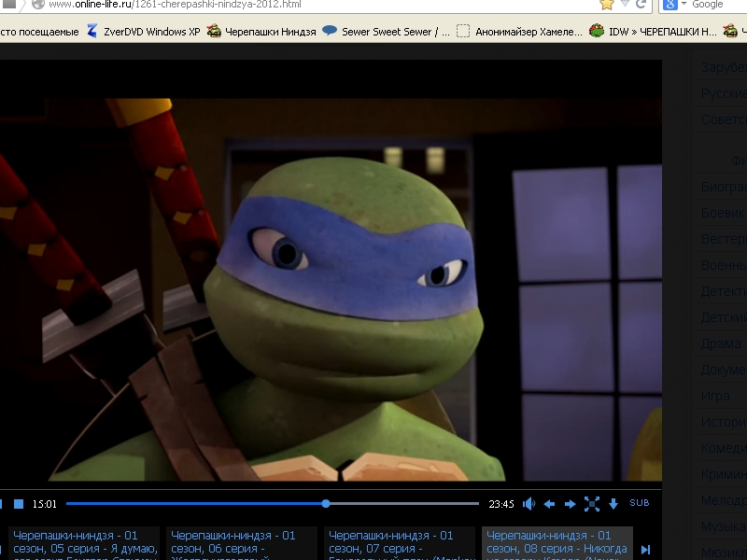747x560 pixels.
Task: Select episode 06 in the playlist
Action: click(242, 543)
